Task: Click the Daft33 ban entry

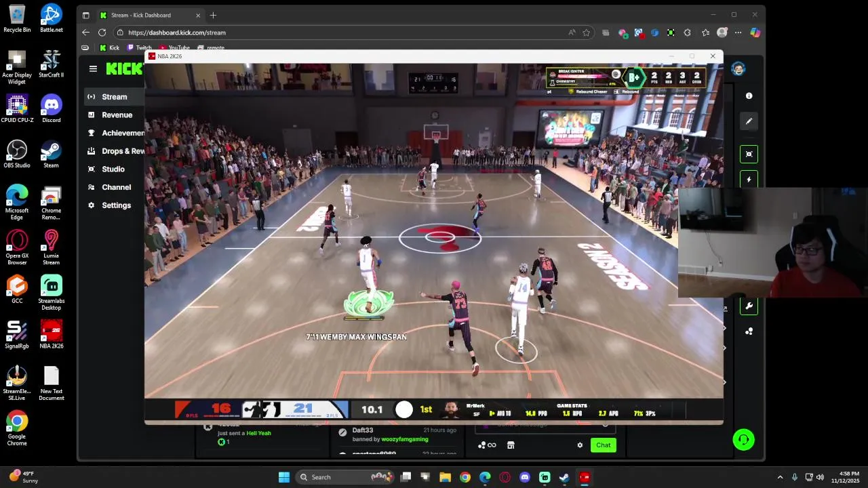Action: (x=397, y=434)
